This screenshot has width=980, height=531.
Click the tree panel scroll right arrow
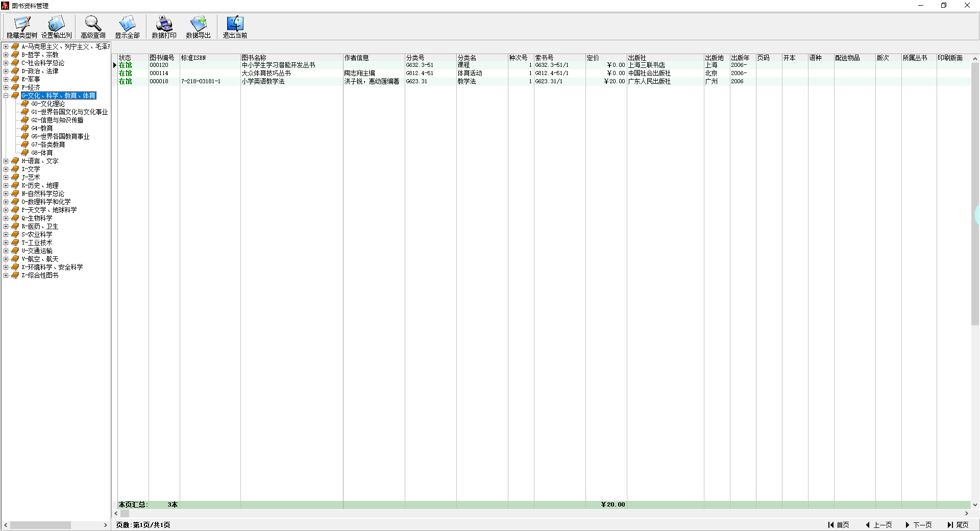pos(106,525)
